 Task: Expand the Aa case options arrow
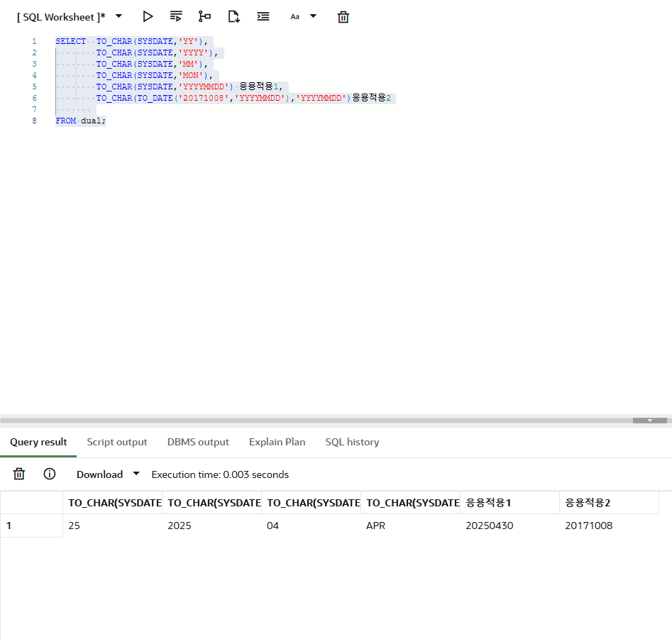tap(313, 16)
